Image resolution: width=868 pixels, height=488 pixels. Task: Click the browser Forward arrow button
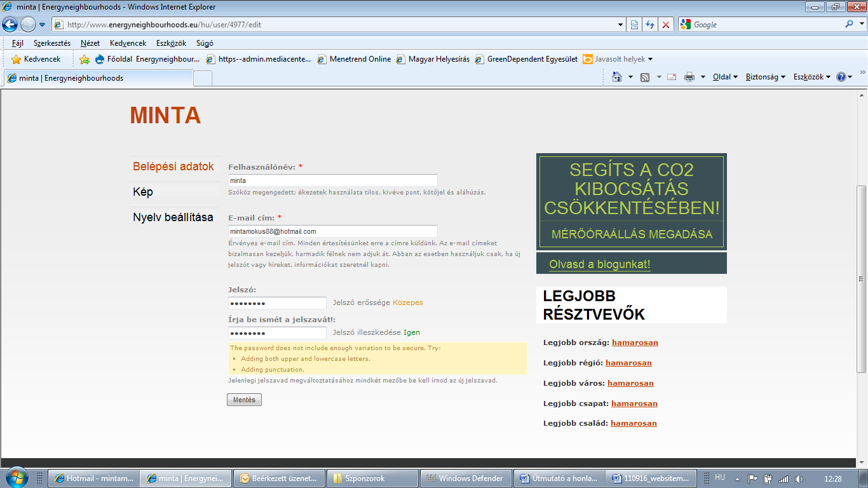(28, 24)
